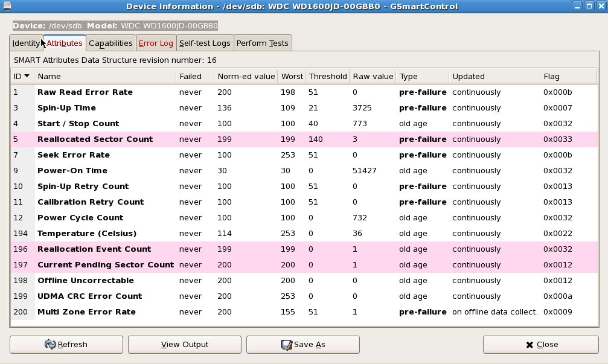The height and width of the screenshot is (364, 608).
Task: Click raw value 773 for Start / Stop Count
Action: (x=360, y=124)
